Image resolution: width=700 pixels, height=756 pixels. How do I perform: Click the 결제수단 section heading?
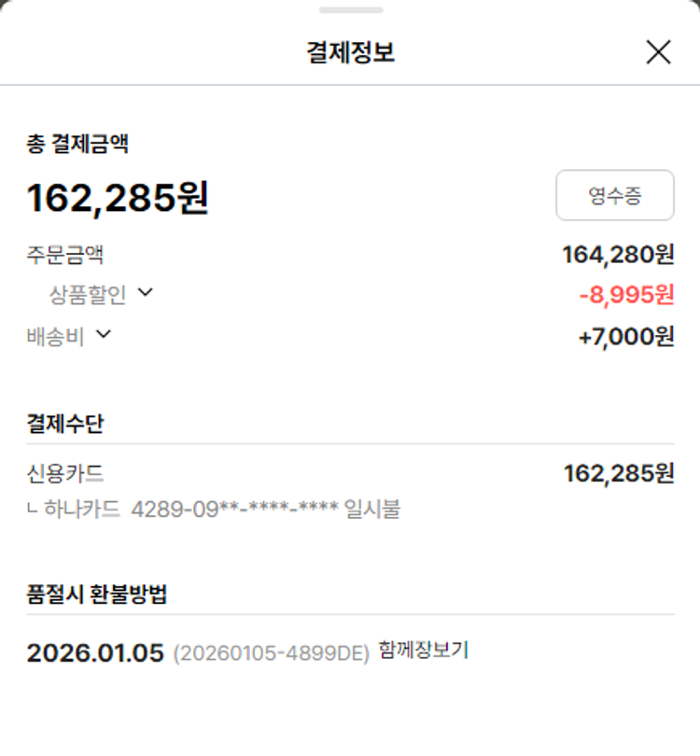tap(65, 424)
